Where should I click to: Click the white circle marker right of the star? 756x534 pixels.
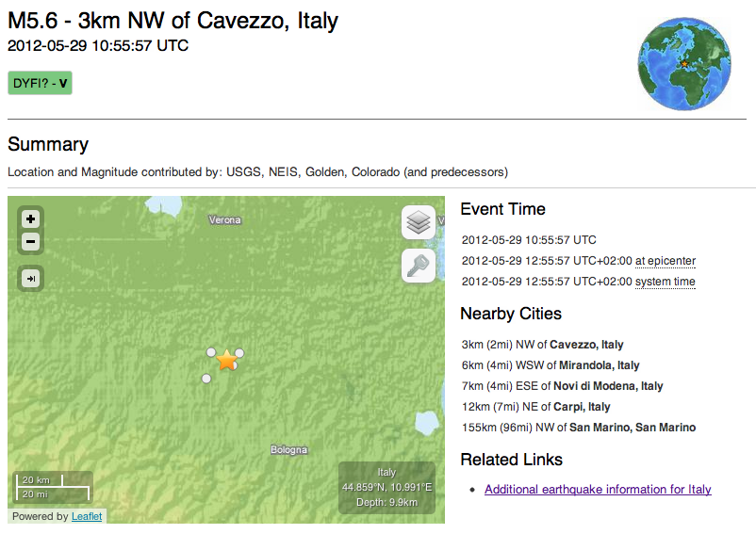[x=239, y=353]
